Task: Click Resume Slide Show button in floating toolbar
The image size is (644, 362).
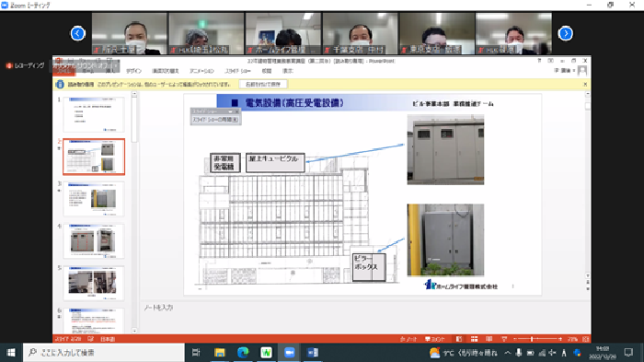Action: [x=215, y=120]
